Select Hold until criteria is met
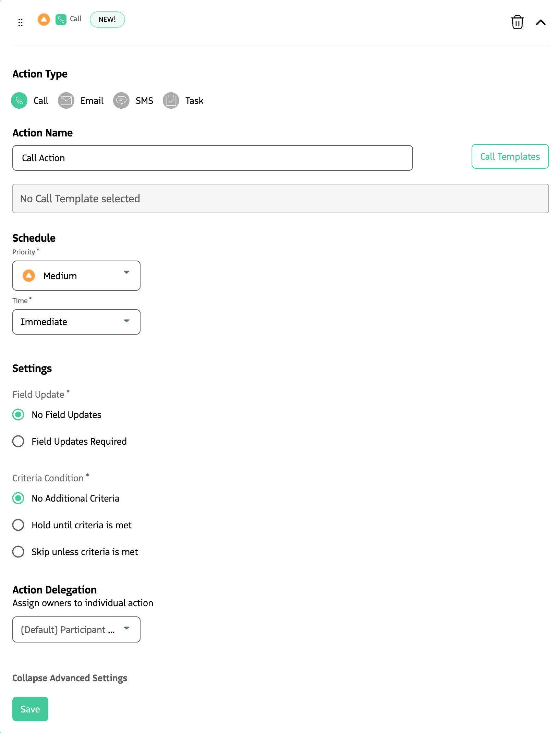The width and height of the screenshot is (560, 733). coord(18,525)
